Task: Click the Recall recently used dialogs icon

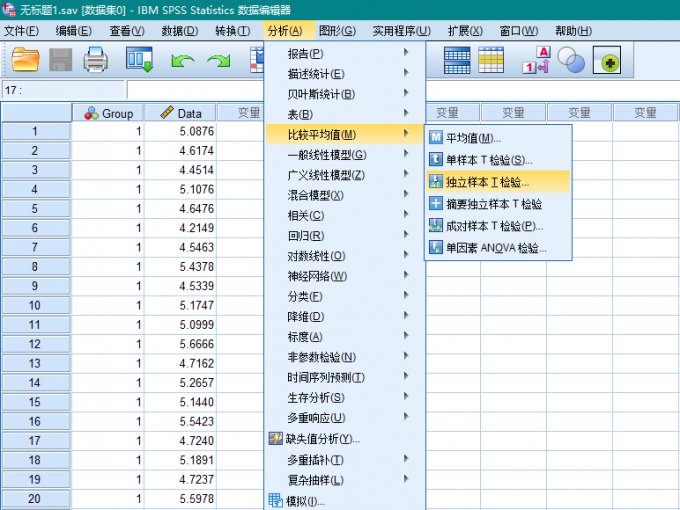Action: [139, 59]
